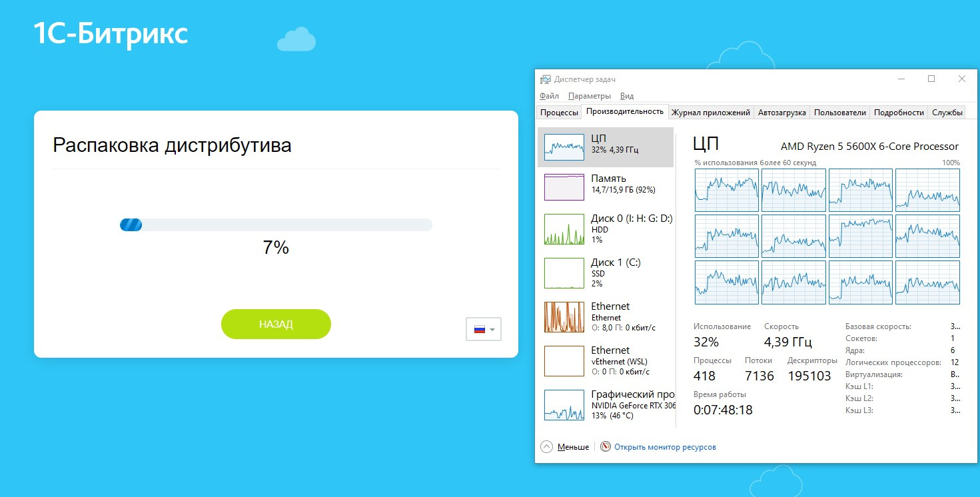Screen dimensions: 980x497
Task: Open the Пользователи tab
Action: point(840,113)
